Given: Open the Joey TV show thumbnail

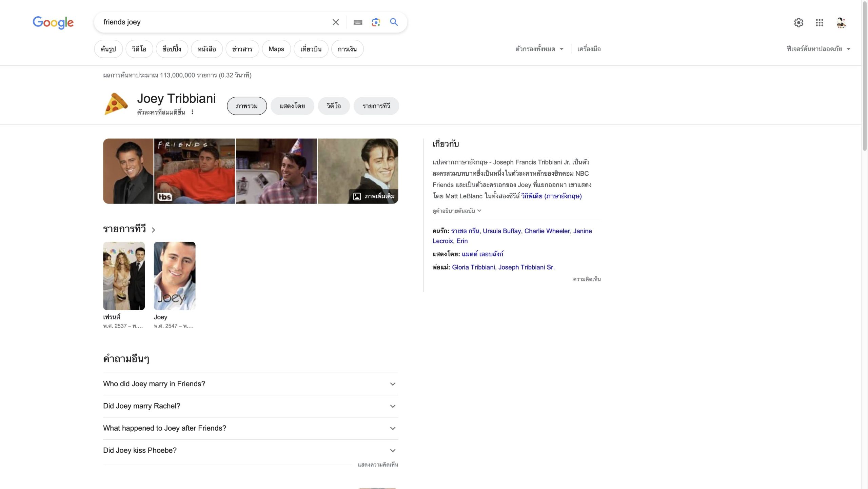Looking at the screenshot, I should 174,276.
